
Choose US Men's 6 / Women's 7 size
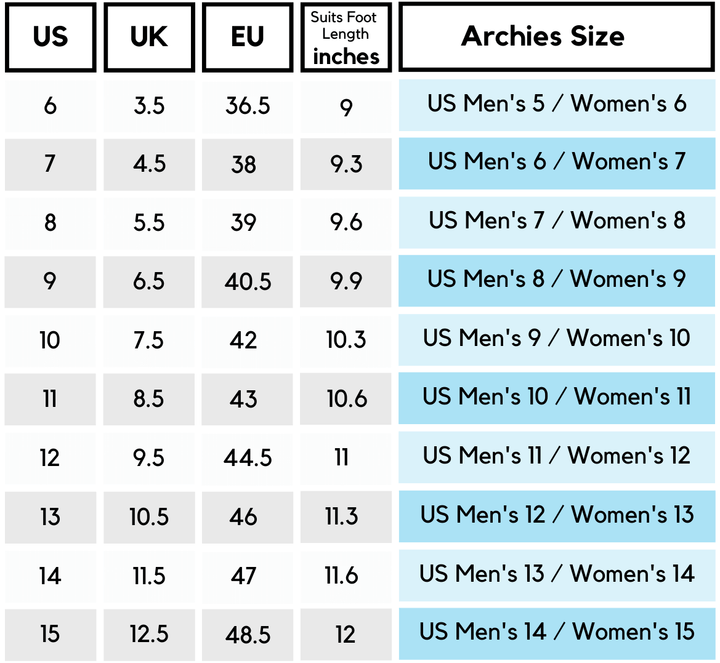557,163
